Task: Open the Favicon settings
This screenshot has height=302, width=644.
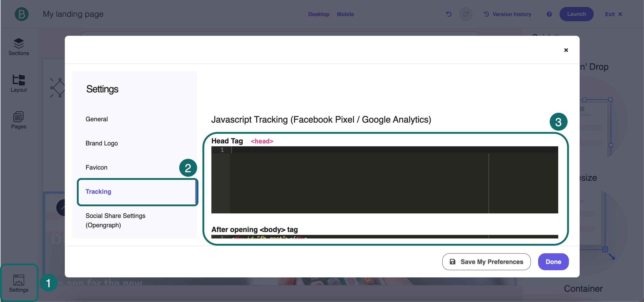Action: [x=96, y=167]
